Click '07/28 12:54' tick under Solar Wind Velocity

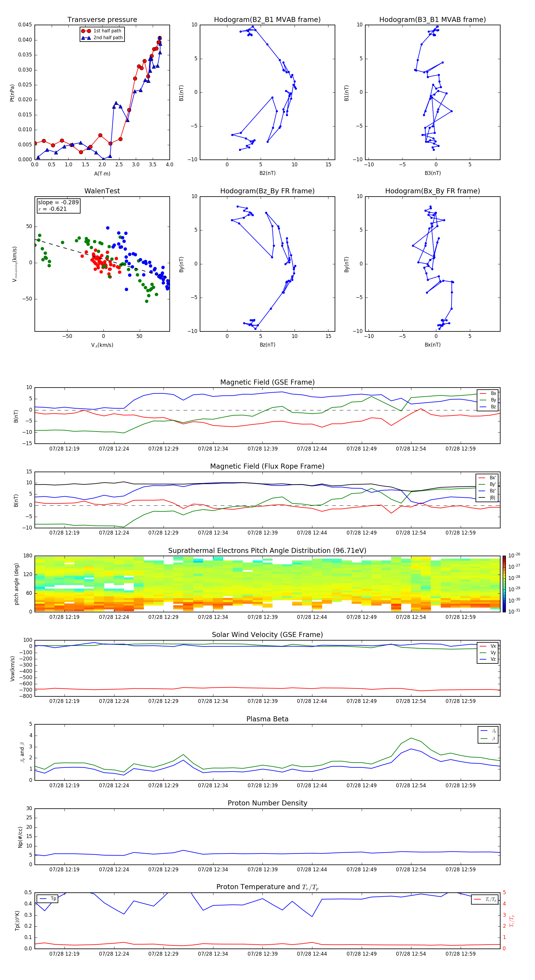coord(411,701)
